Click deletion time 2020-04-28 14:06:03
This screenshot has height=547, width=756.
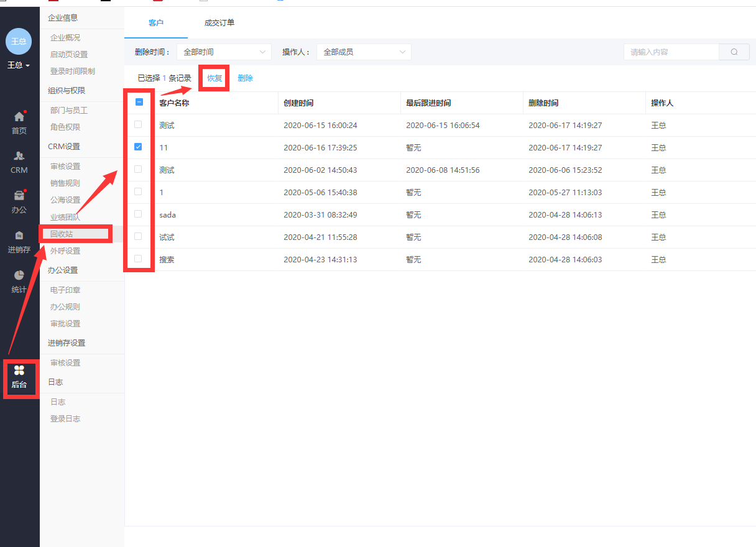tap(565, 260)
